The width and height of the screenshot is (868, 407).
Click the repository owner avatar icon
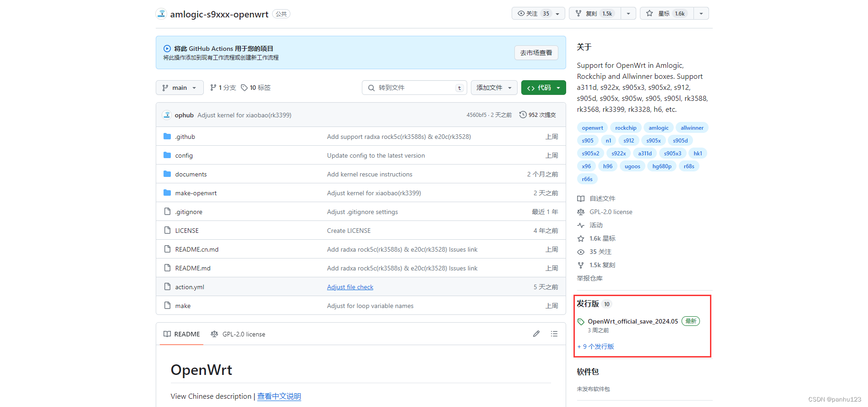pyautogui.click(x=161, y=14)
